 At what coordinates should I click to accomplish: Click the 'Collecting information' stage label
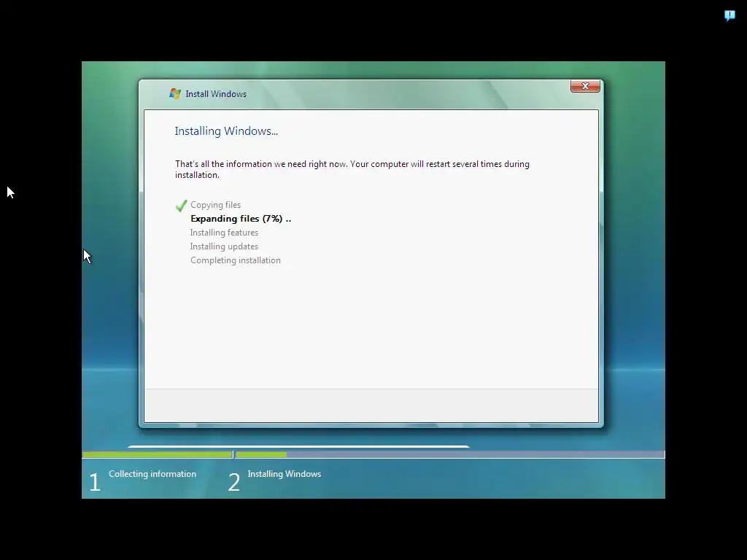point(152,474)
